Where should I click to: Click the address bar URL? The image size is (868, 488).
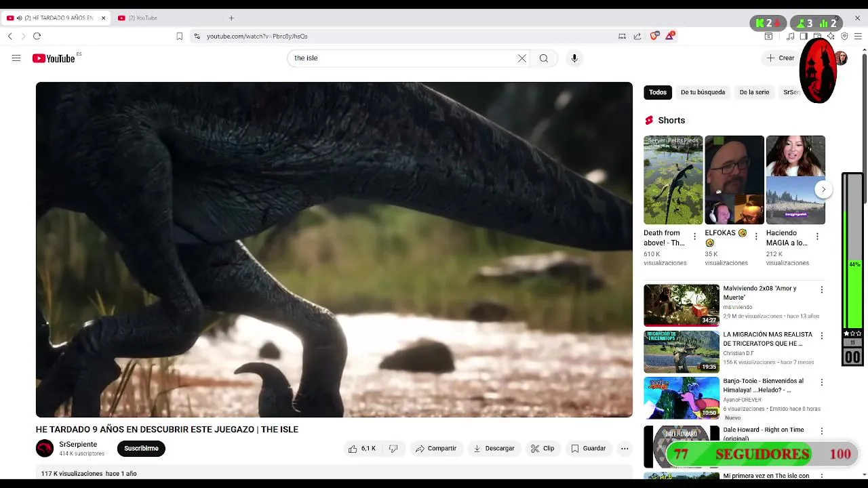pyautogui.click(x=257, y=37)
